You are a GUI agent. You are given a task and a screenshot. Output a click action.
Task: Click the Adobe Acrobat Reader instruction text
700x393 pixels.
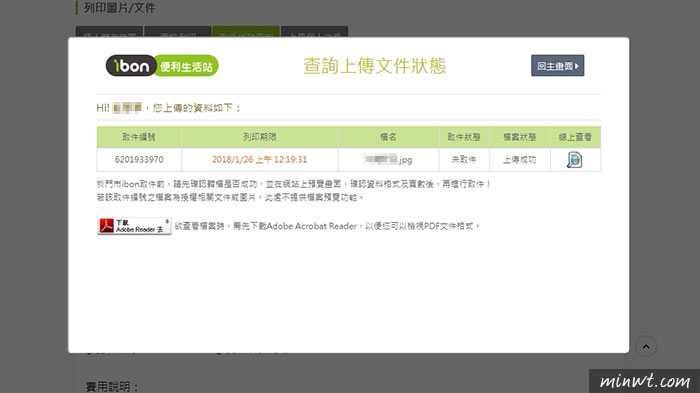pos(327,226)
